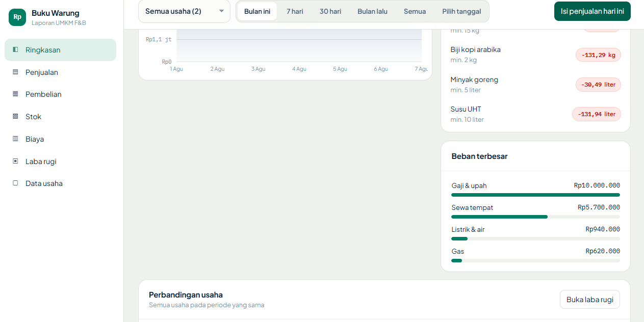Select the Bulan lalu period
644x322 pixels.
tap(372, 11)
